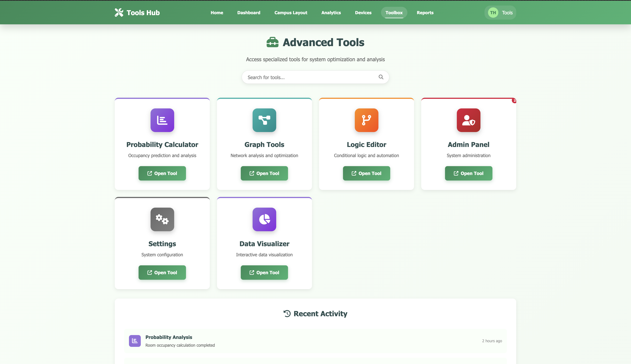Navigate to the Devices page
This screenshot has height=364, width=631.
pos(363,13)
